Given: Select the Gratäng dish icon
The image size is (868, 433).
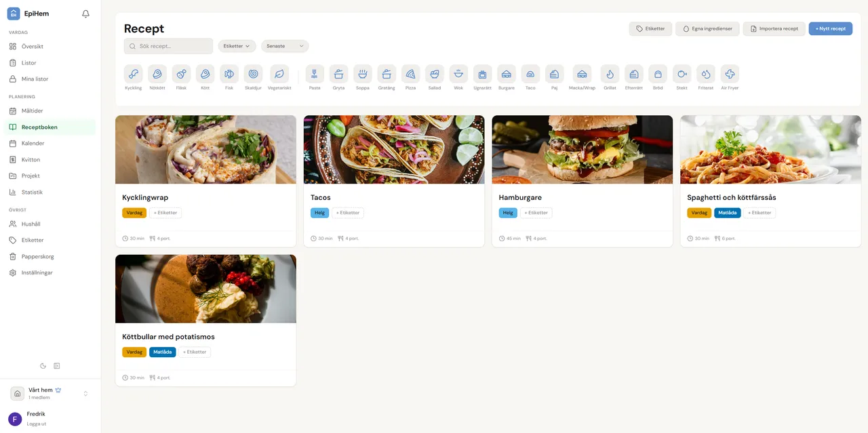Looking at the screenshot, I should [x=387, y=74].
